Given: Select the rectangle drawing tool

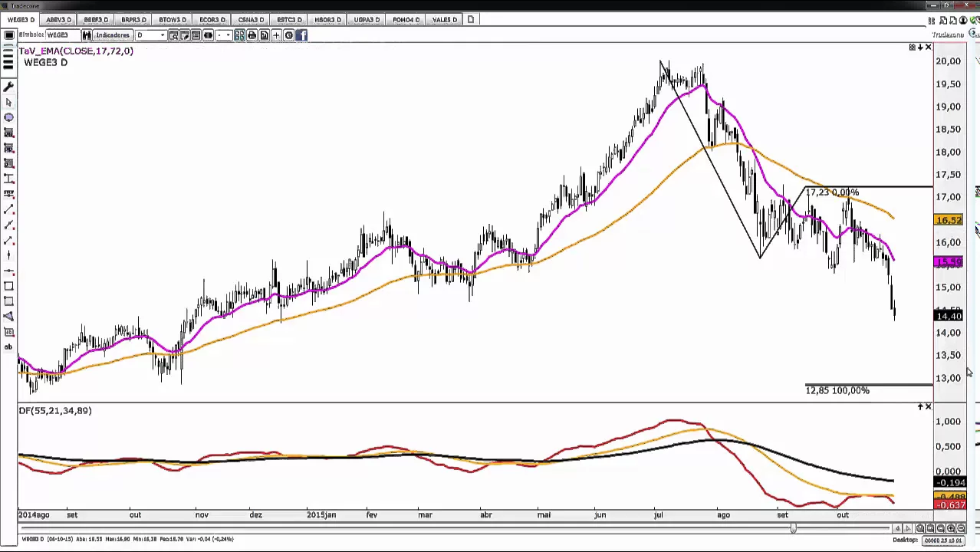Looking at the screenshot, I should (x=8, y=286).
